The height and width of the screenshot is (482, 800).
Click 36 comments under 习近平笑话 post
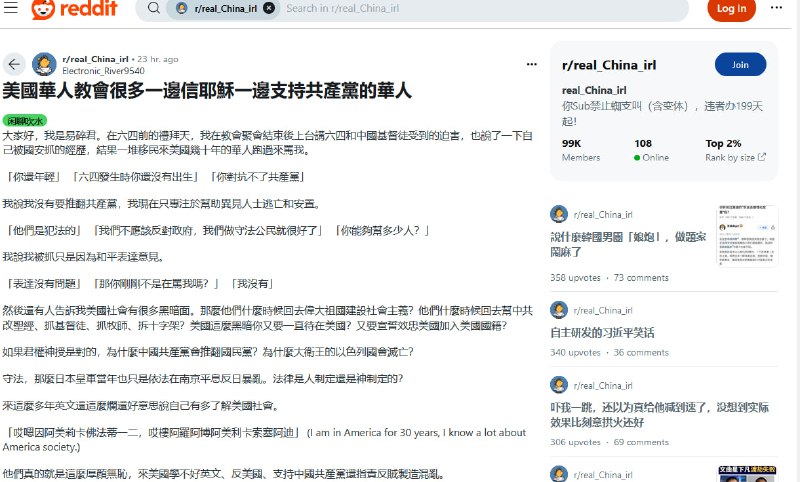(x=641, y=352)
